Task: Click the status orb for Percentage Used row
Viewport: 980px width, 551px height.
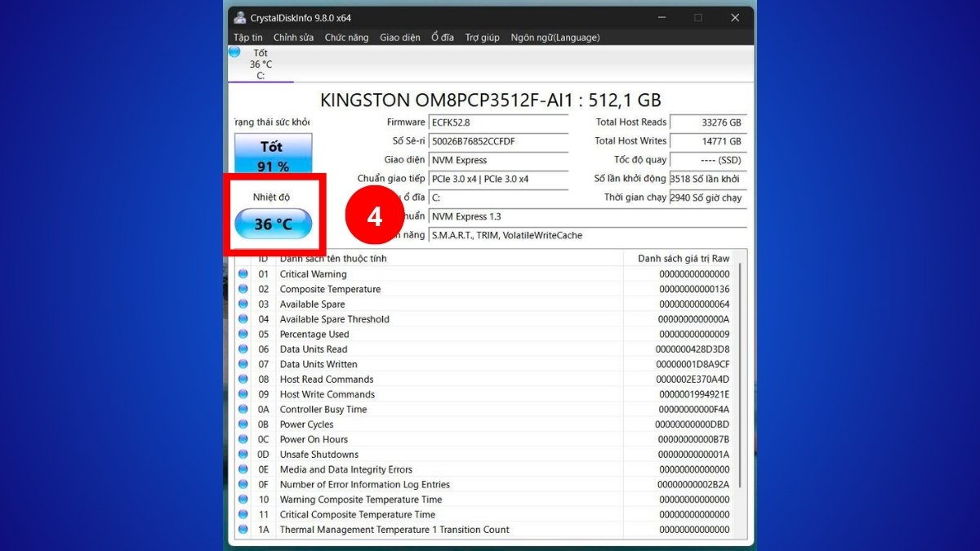Action: [x=243, y=334]
